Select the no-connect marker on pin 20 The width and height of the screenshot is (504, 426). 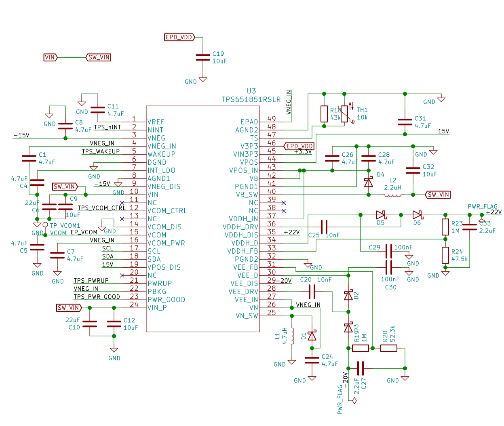(122, 275)
